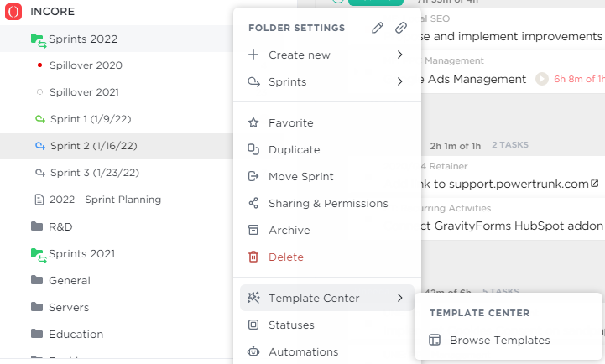Copy link using the chain icon
The height and width of the screenshot is (364, 605).
[x=401, y=28]
